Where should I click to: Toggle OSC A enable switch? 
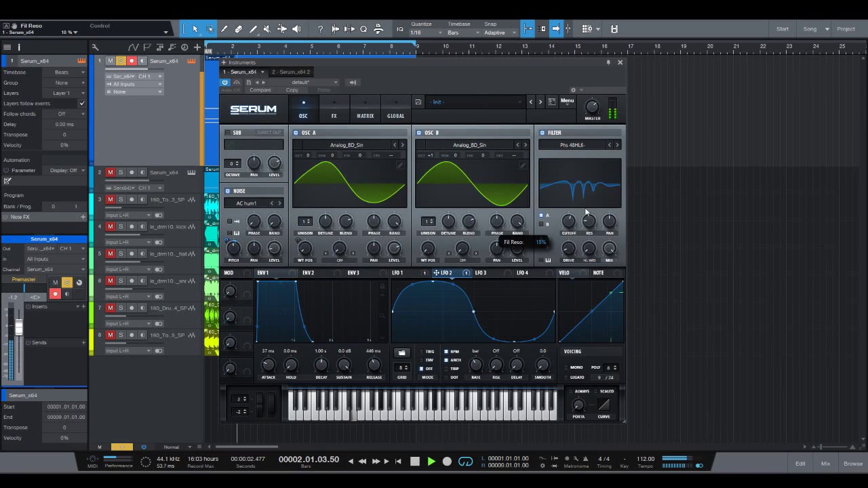(x=296, y=133)
